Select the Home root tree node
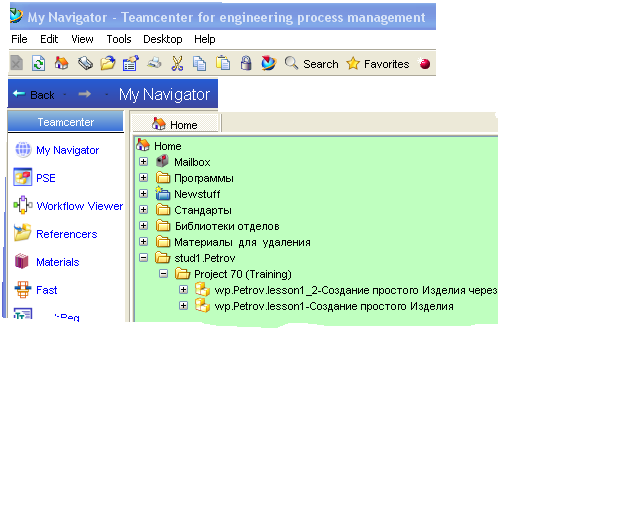640x512 pixels. pos(167,146)
